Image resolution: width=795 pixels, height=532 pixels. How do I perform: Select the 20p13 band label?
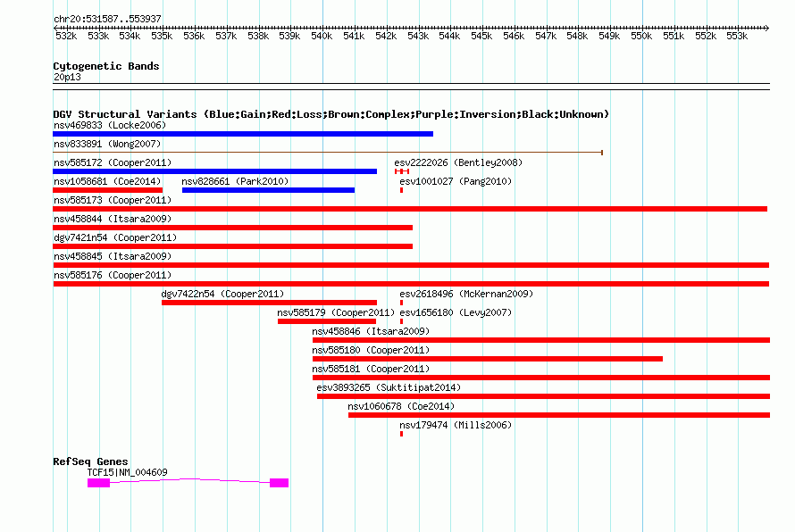pyautogui.click(x=67, y=78)
